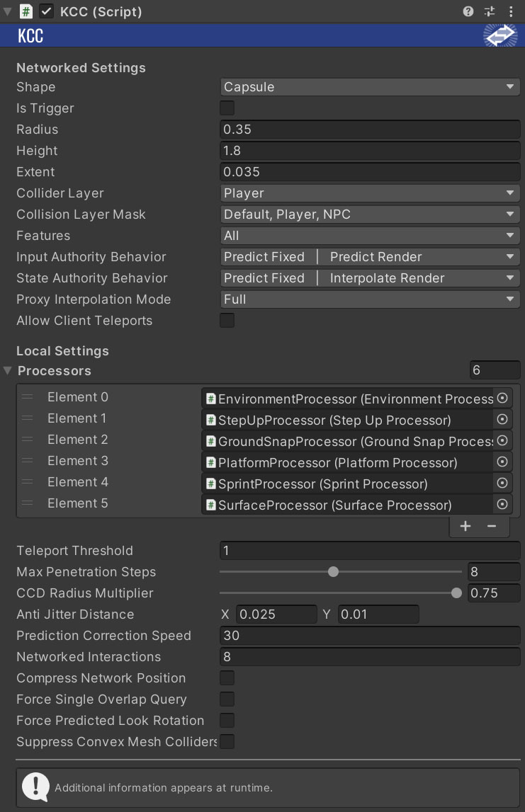
Task: Open the Shape dropdown showing Capsule
Action: (370, 87)
